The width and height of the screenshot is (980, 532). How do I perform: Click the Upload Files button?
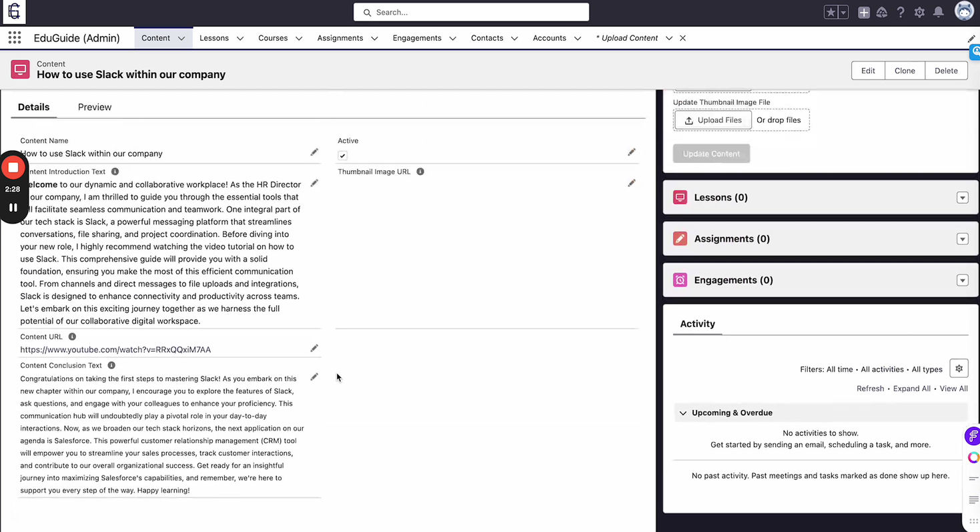[713, 120]
